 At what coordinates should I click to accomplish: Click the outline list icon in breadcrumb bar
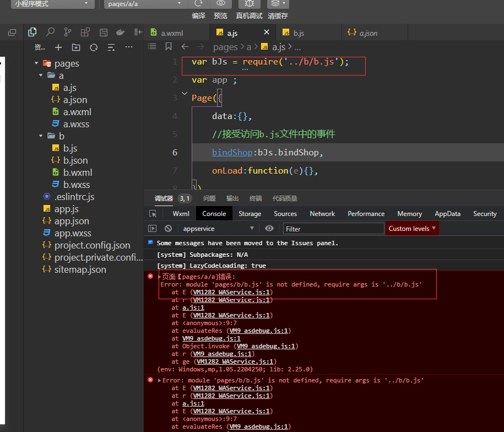[151, 47]
